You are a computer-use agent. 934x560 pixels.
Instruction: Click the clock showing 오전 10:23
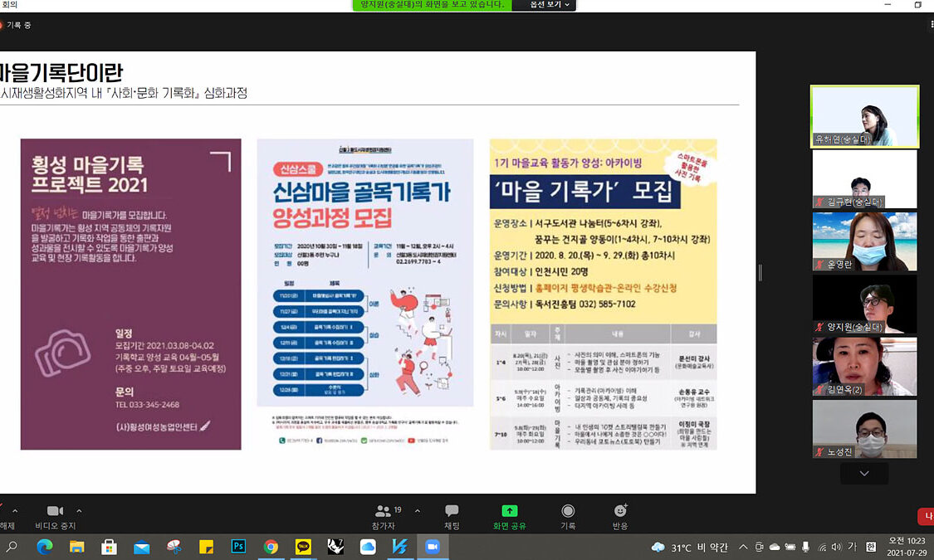point(908,547)
